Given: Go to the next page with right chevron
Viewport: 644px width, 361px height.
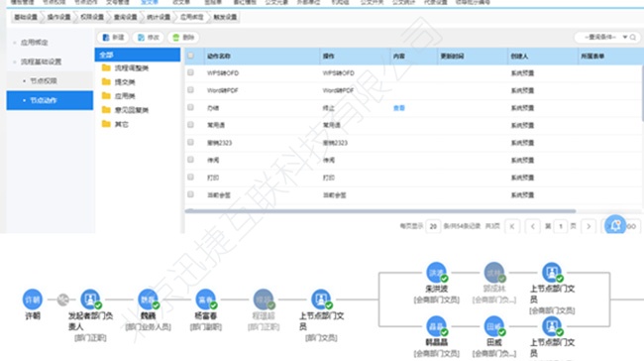Looking at the screenshot, I should point(589,226).
